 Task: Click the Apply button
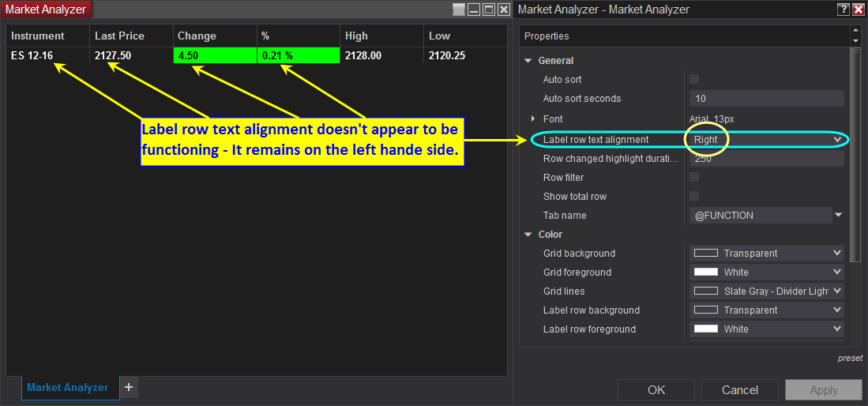click(x=824, y=390)
